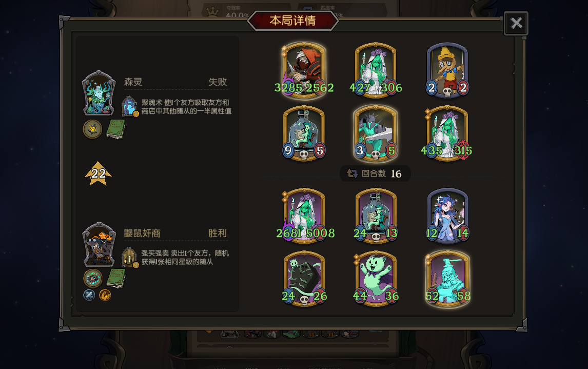
Task: Click the ghost bride card 427/306
Action: pos(376,70)
